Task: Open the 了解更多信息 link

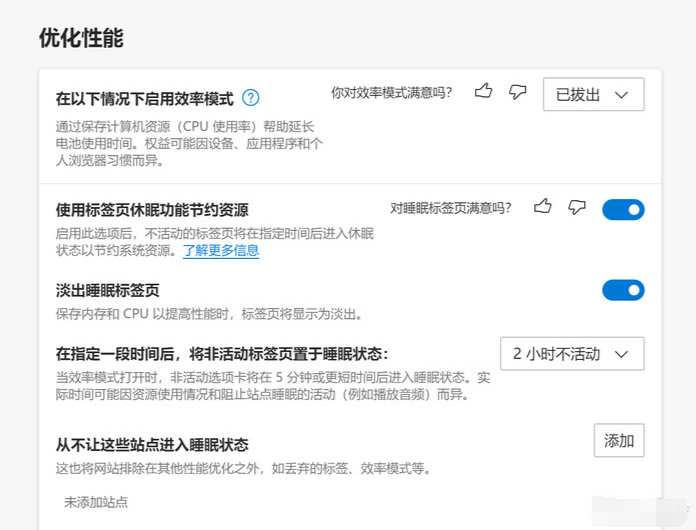Action: click(x=221, y=251)
